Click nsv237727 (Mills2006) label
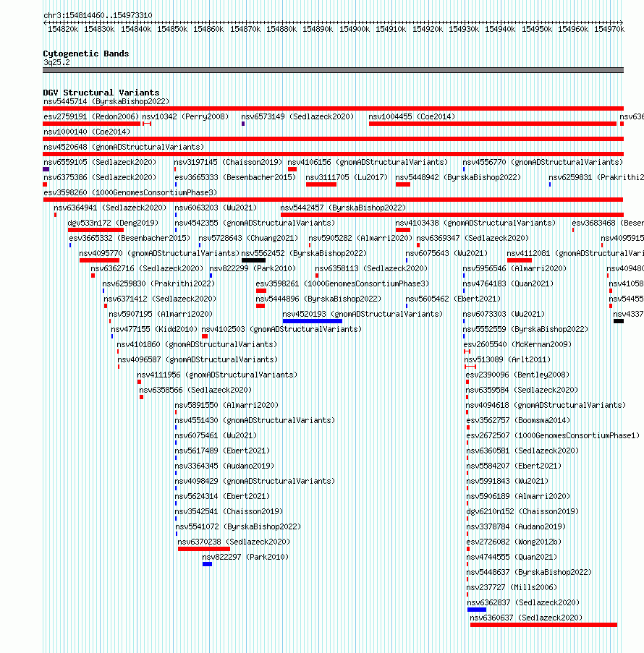The image size is (644, 653). [x=512, y=588]
